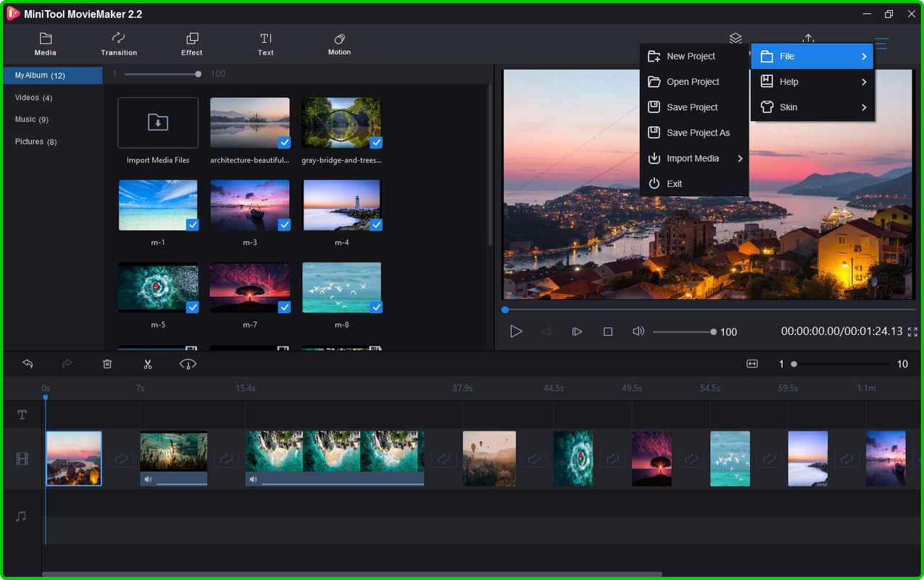Screen dimensions: 924x580
Task: Click checkmark on architecture-beautiful thumbnail
Action: [284, 143]
